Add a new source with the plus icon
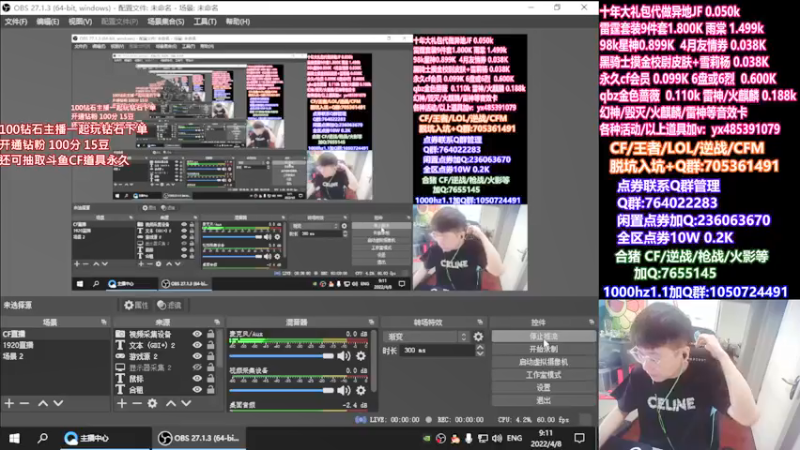Image resolution: width=800 pixels, height=450 pixels. pyautogui.click(x=121, y=404)
